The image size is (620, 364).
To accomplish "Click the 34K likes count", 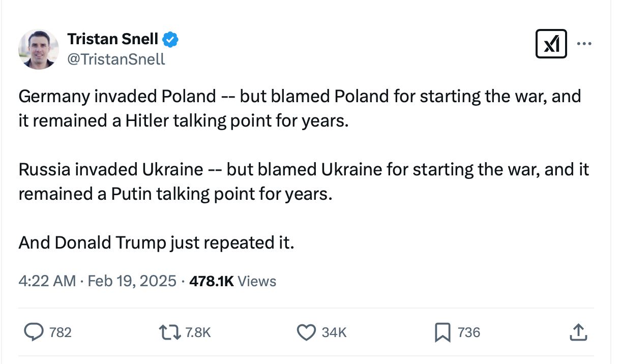I will pyautogui.click(x=334, y=332).
